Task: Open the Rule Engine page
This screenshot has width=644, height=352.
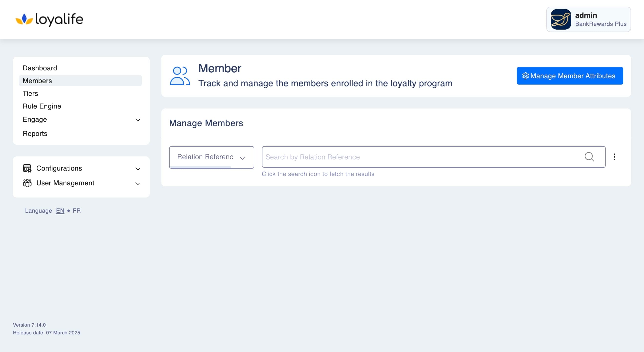Action: [42, 106]
